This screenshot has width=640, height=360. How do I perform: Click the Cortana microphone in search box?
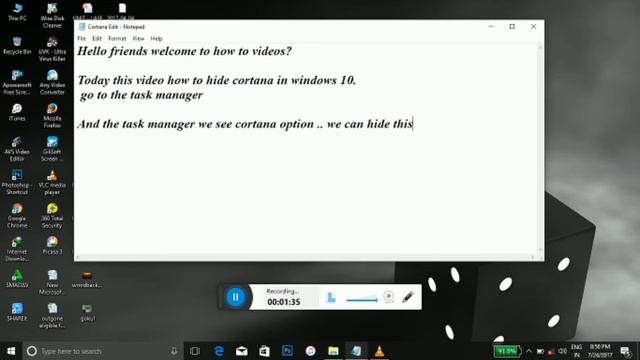pos(174,351)
